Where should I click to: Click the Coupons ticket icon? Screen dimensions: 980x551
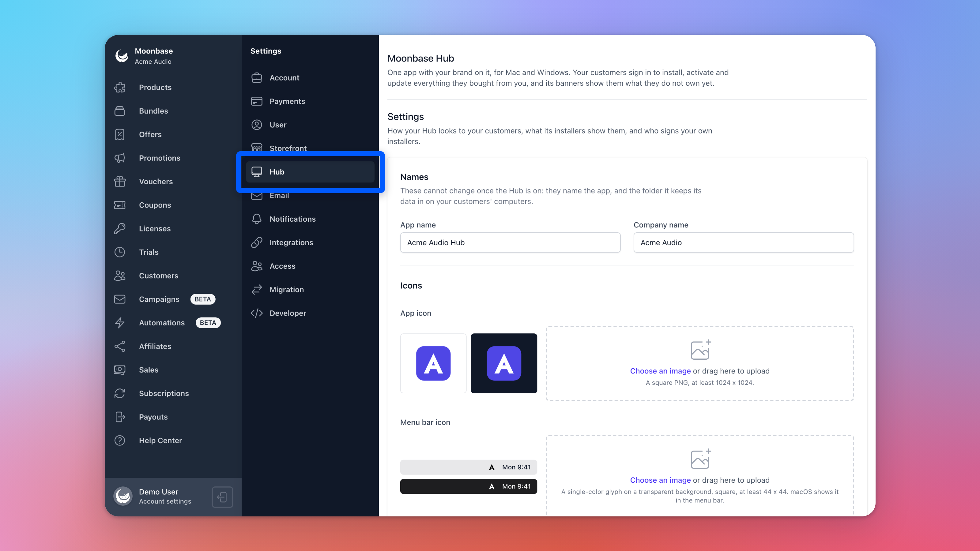(x=120, y=205)
